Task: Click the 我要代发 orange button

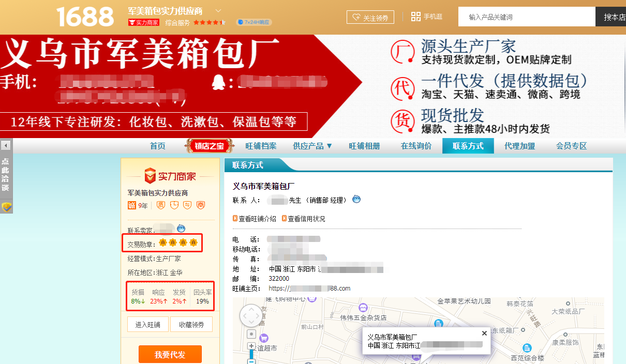Action: (170, 355)
